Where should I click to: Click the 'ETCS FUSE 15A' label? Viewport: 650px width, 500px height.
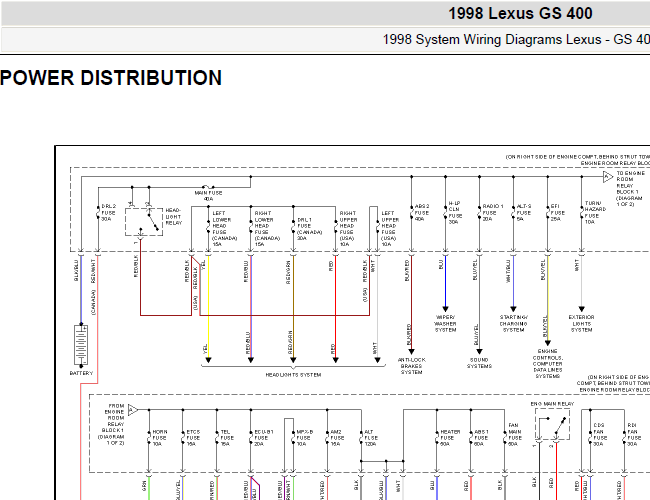pos(194,438)
